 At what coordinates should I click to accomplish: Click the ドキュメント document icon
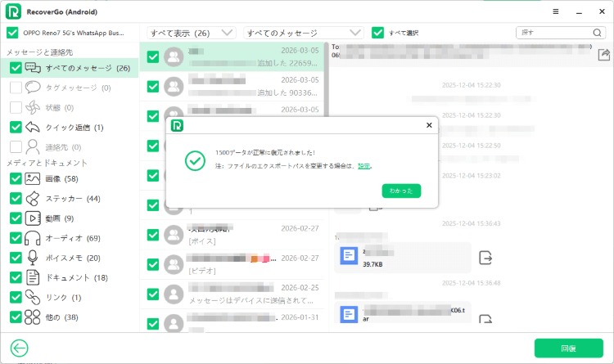(x=33, y=277)
